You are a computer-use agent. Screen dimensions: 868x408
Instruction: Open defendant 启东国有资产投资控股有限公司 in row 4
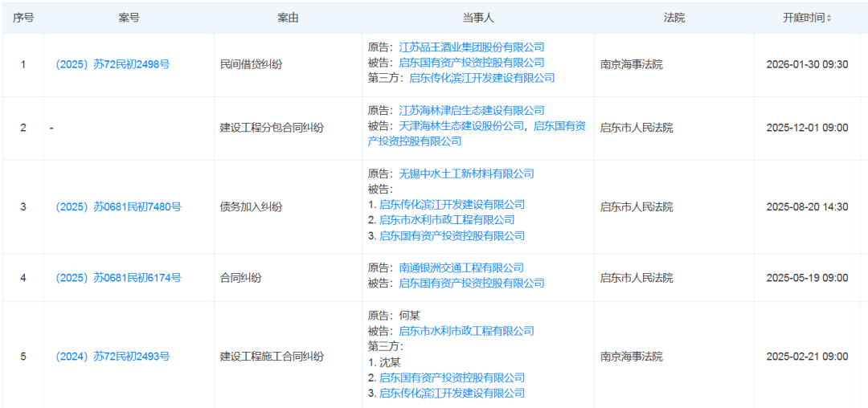click(x=472, y=284)
